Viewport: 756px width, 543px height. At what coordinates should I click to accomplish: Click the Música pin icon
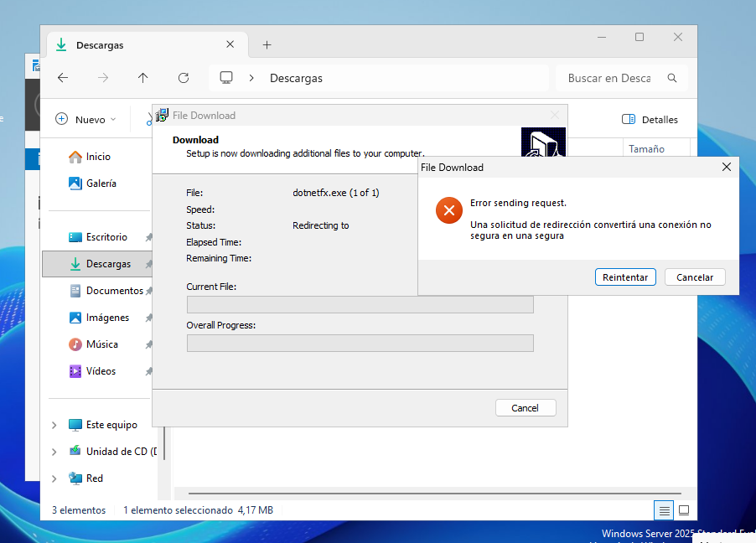pos(148,344)
